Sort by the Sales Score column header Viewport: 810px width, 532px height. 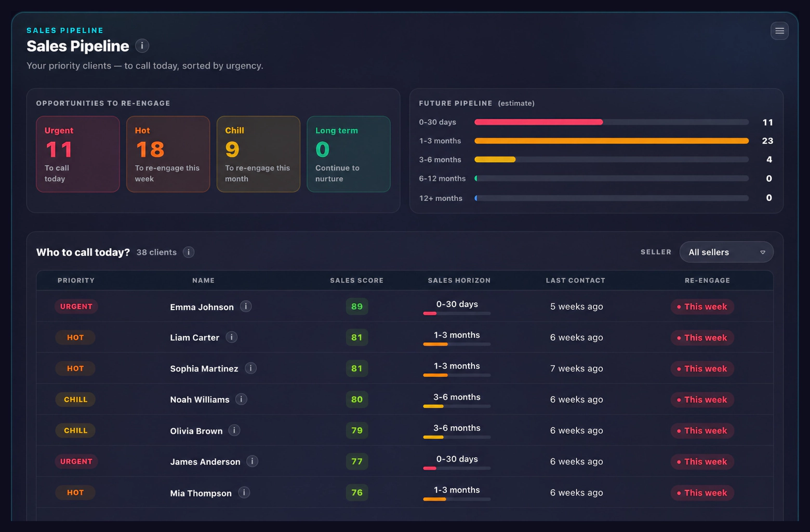tap(356, 281)
